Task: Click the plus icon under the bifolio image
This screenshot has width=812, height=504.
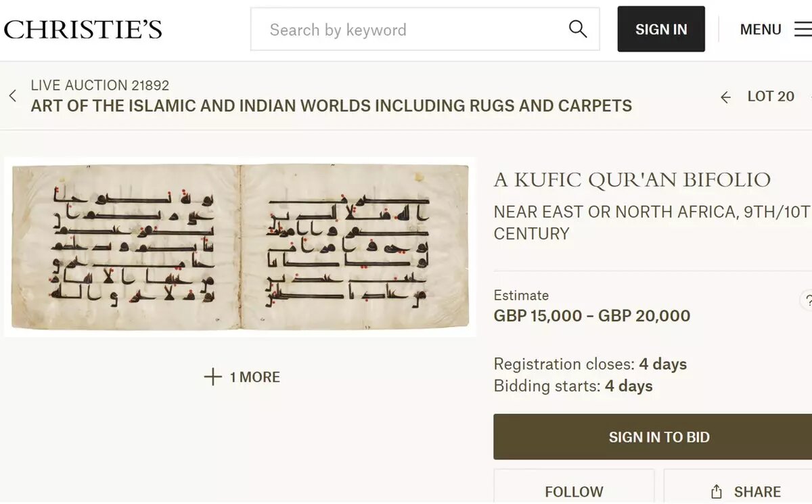Action: [x=212, y=377]
